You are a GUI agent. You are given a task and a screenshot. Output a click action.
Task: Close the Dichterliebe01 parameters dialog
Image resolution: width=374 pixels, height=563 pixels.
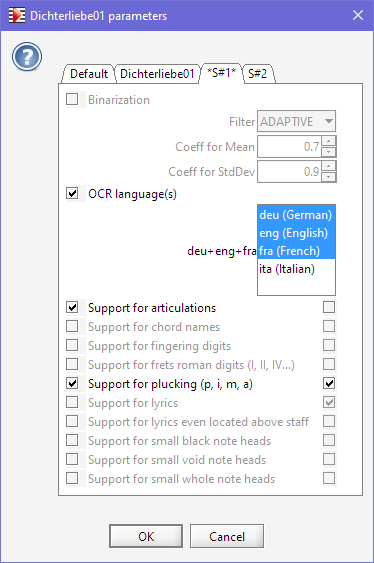tap(358, 15)
